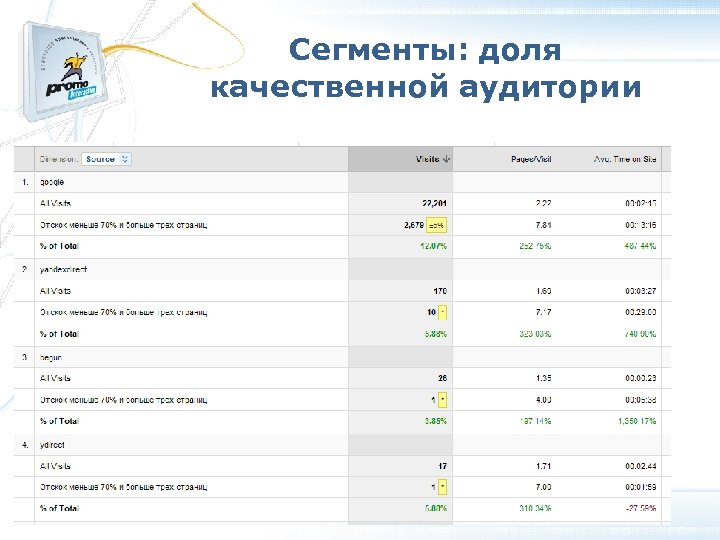This screenshot has width=720, height=540.
Task: Click the slide title Сегменты: доля качественной аудитории
Action: click(x=425, y=68)
